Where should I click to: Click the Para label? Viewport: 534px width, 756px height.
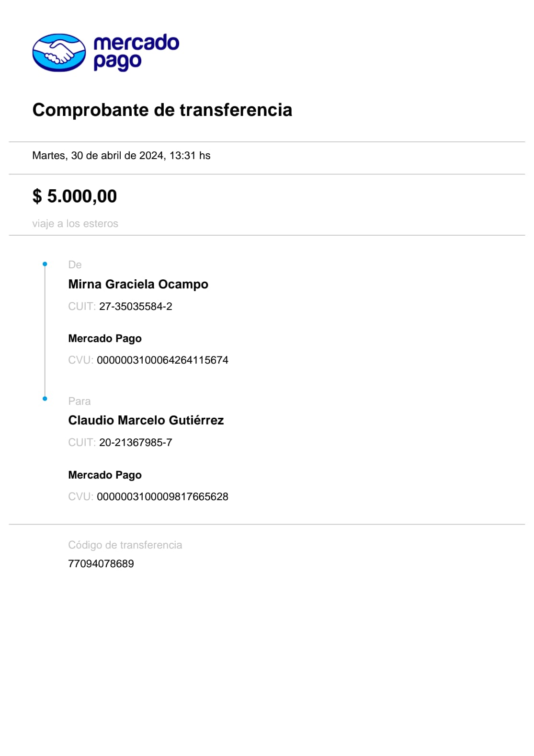79,401
